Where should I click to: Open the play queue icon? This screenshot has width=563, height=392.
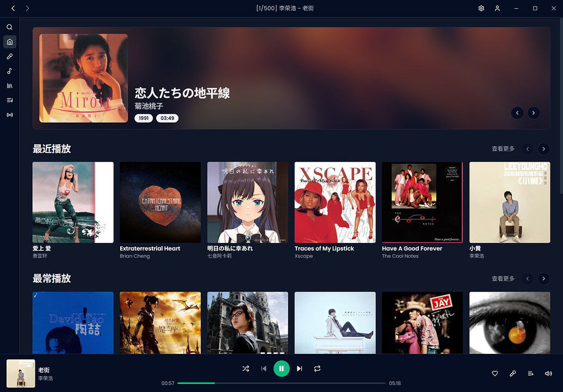531,374
